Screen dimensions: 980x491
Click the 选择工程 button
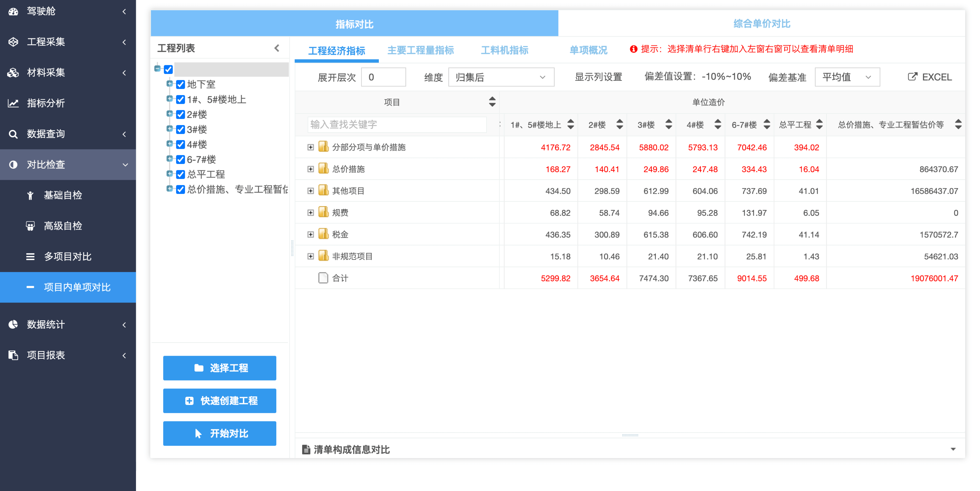click(220, 368)
